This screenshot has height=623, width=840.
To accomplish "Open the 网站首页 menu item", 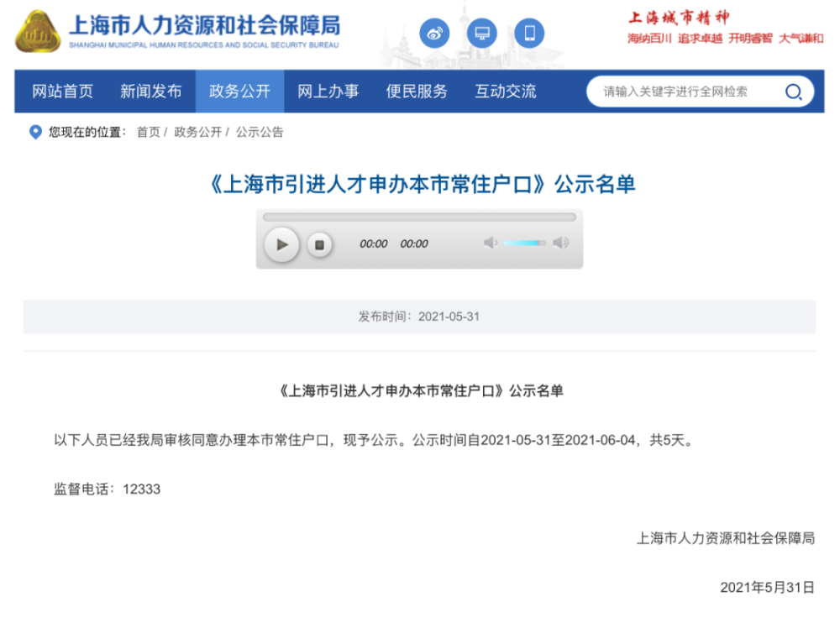I will (63, 91).
